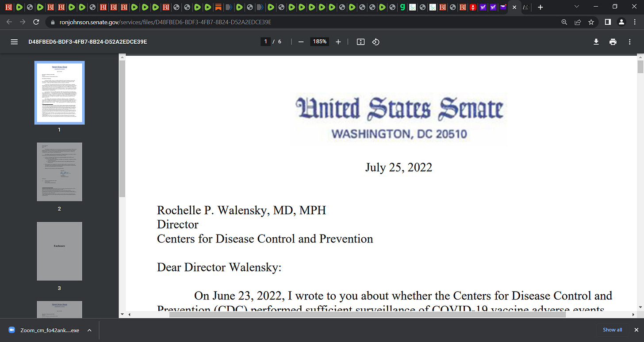Click the "Director" title line
The height and width of the screenshot is (342, 644).
pos(178,224)
